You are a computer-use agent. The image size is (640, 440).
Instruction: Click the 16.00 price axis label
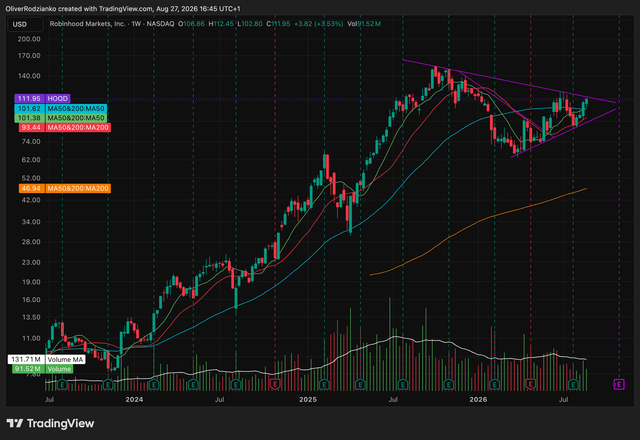(31, 300)
